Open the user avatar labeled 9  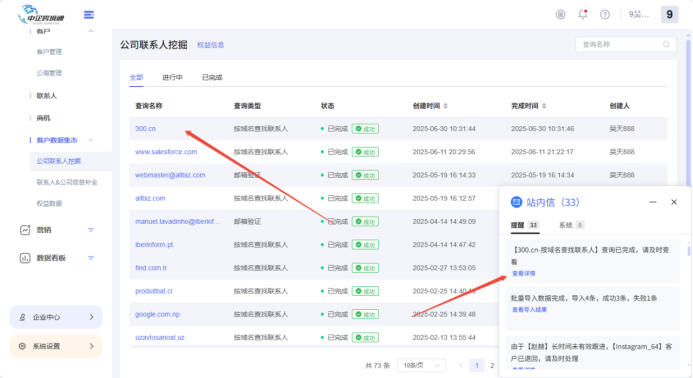click(x=669, y=15)
